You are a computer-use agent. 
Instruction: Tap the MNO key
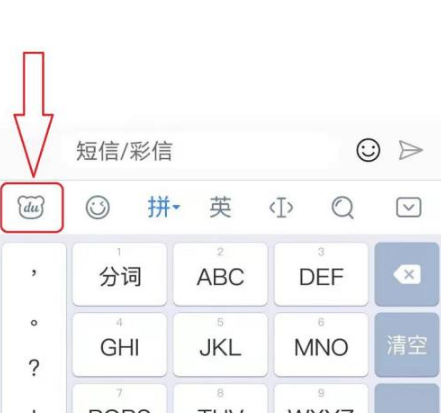click(x=321, y=345)
